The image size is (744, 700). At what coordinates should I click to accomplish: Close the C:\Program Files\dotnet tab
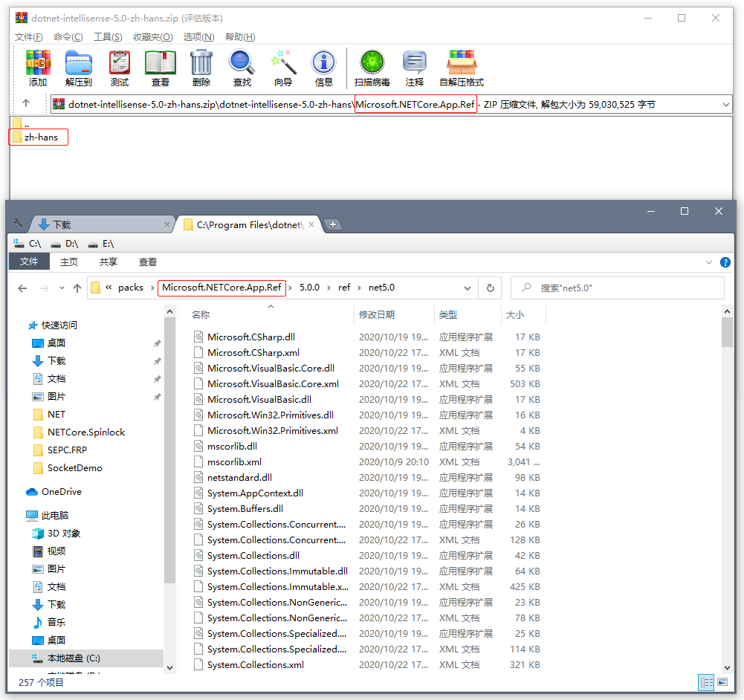click(311, 224)
